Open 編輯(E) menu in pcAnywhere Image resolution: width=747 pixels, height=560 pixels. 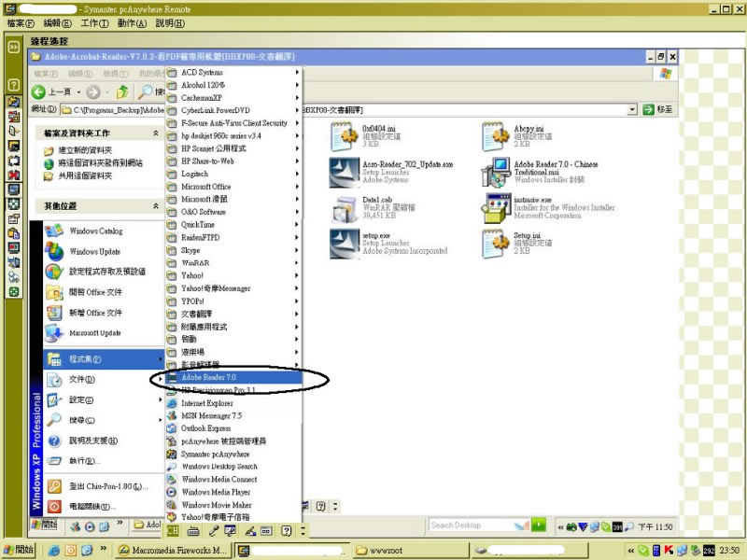point(57,23)
